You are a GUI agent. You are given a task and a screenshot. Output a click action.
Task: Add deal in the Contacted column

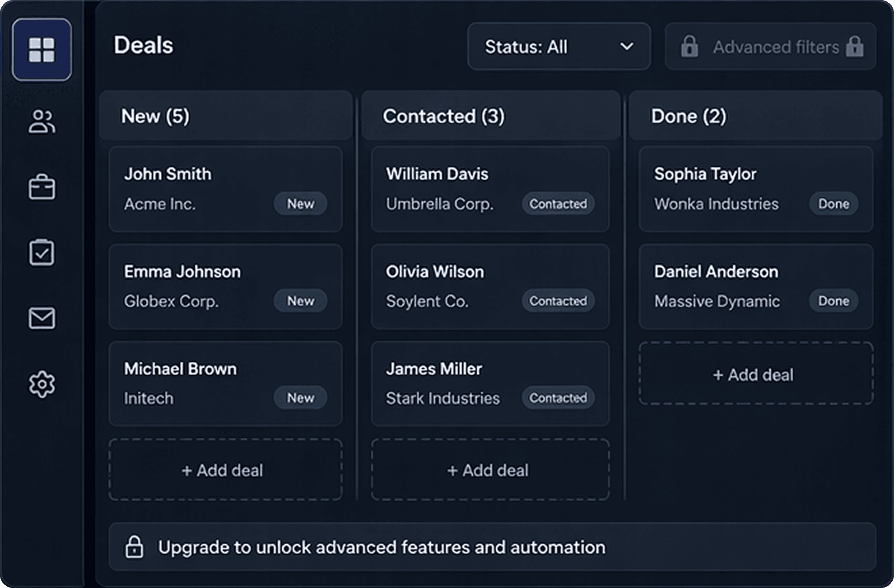(490, 470)
